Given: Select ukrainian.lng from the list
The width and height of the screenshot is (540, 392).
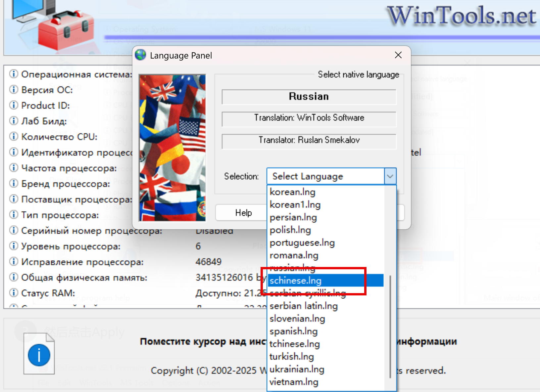Looking at the screenshot, I should point(297,369).
